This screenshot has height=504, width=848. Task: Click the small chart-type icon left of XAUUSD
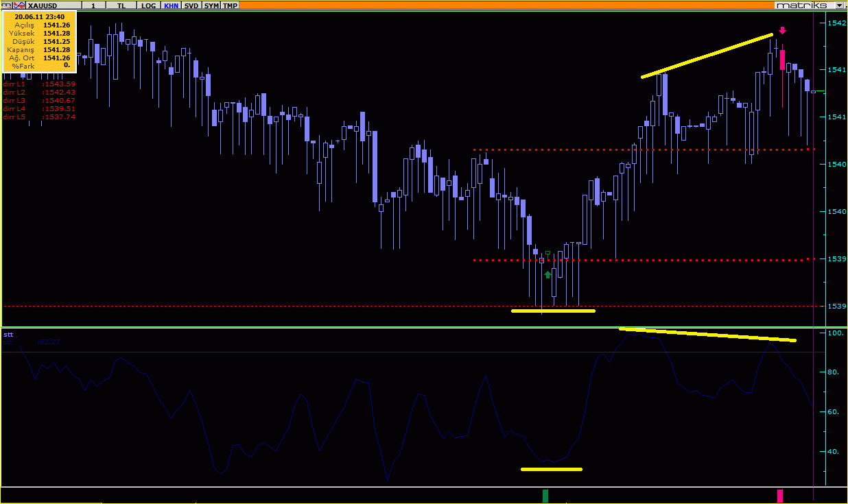(x=7, y=5)
